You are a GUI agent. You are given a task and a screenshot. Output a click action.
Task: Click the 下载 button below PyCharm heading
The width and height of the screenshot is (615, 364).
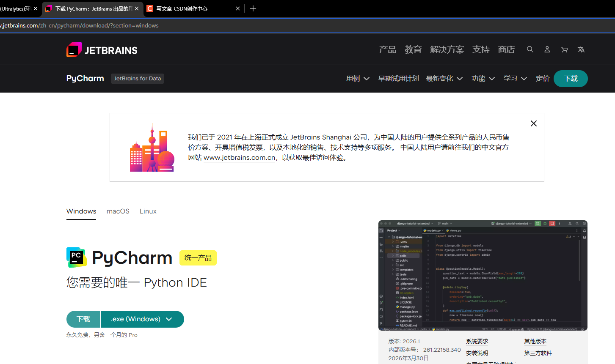83,319
